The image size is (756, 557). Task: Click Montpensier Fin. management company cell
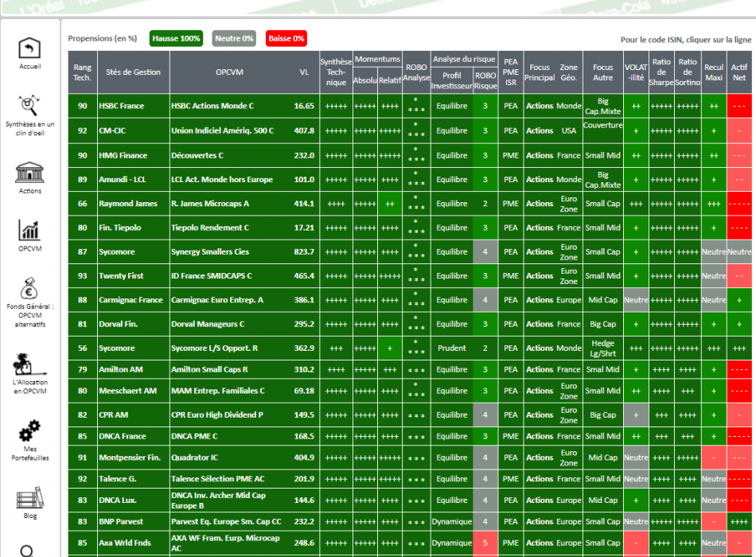tap(134, 458)
